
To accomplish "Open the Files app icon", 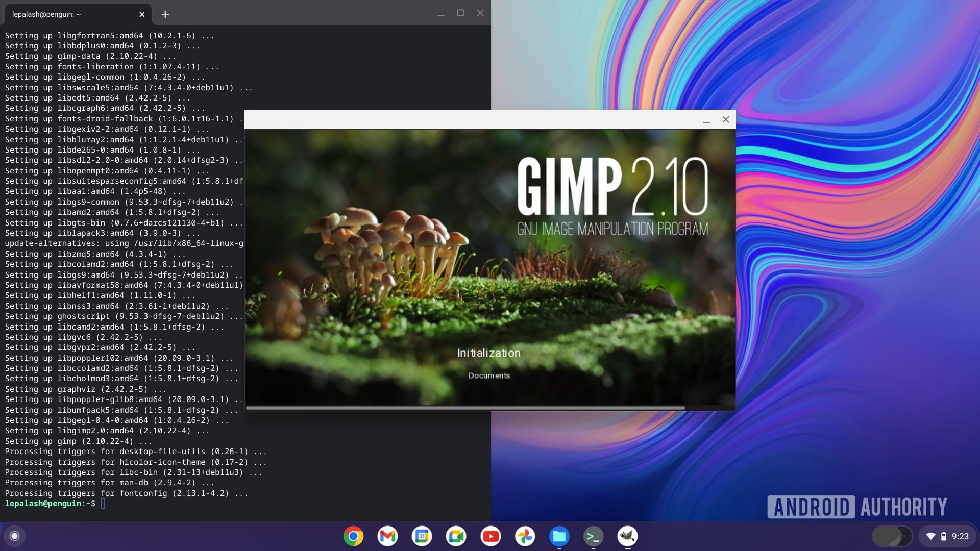I will coord(559,536).
